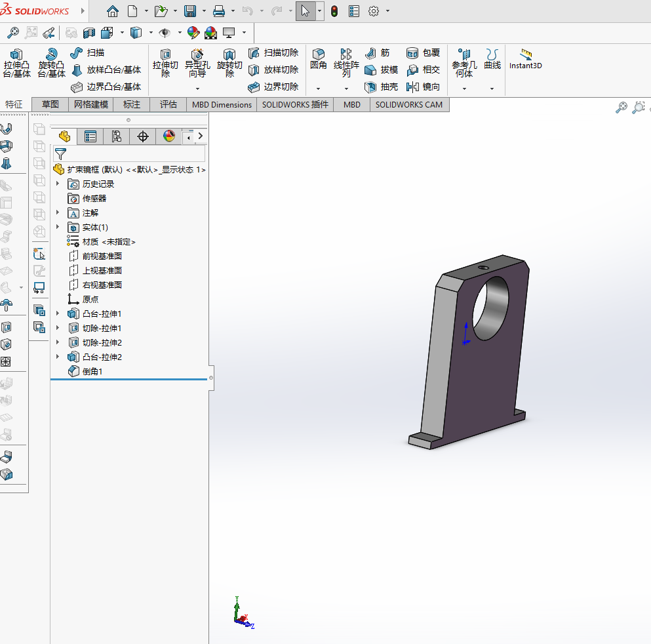The height and width of the screenshot is (644, 651).
Task: Switch to the SOLIDWORKS 插件 tab
Action: point(295,105)
